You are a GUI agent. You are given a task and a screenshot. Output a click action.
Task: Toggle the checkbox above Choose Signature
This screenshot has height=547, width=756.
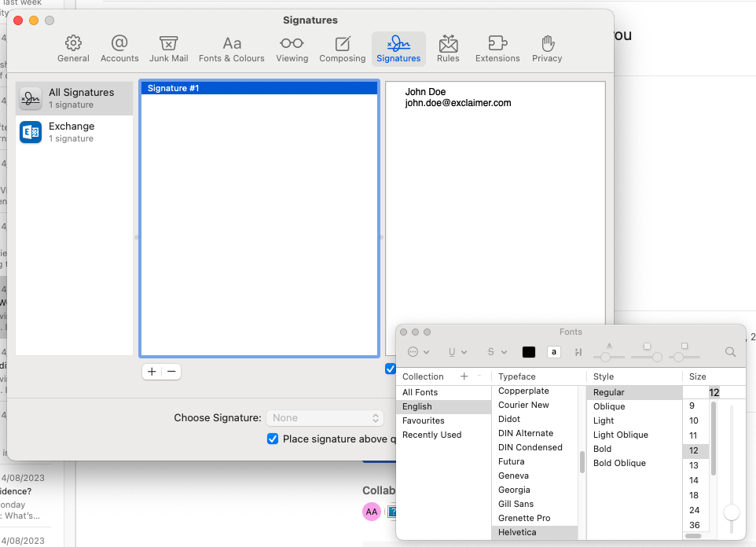[391, 369]
